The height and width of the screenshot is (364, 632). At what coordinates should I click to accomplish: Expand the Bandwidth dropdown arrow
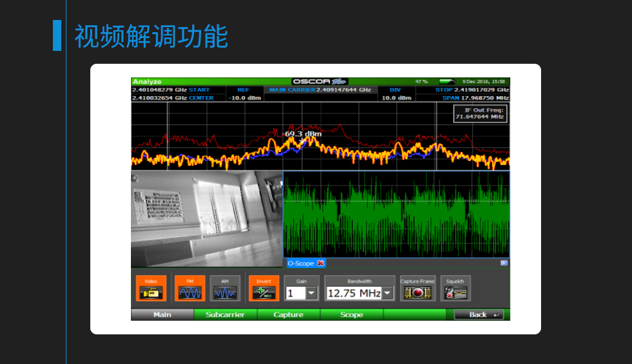point(388,294)
